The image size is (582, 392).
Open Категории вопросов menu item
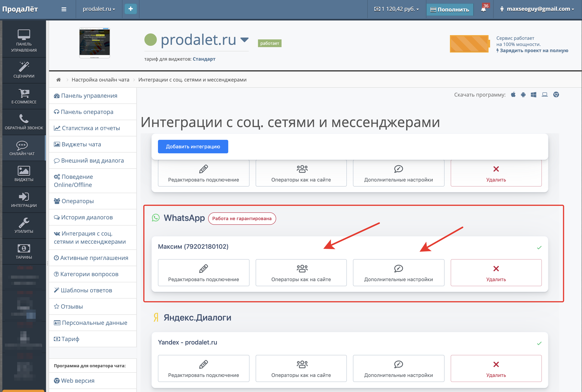click(92, 274)
